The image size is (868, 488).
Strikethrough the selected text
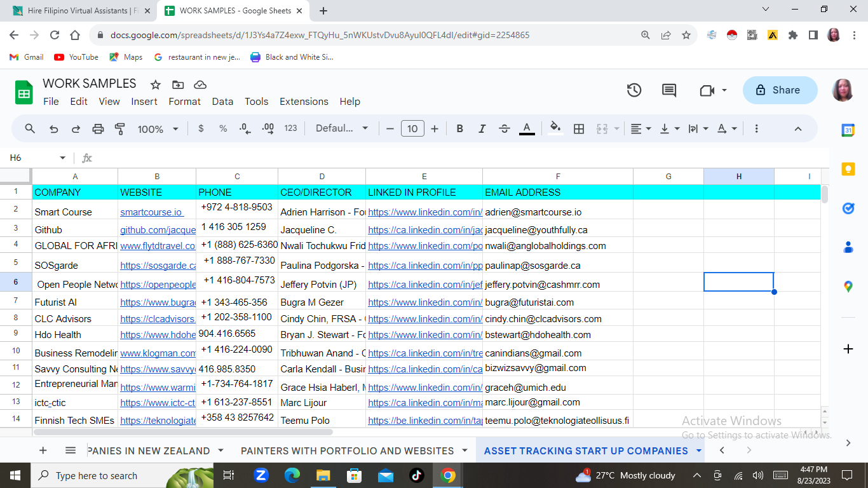coord(505,128)
